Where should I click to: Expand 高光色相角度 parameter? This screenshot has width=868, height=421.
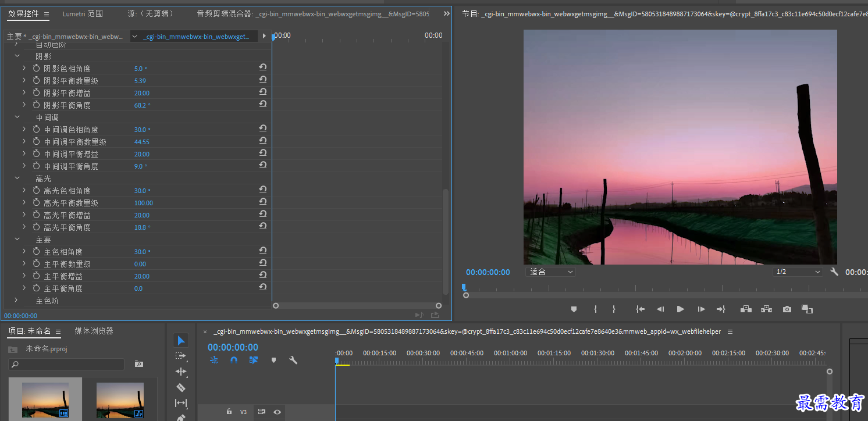pos(24,190)
